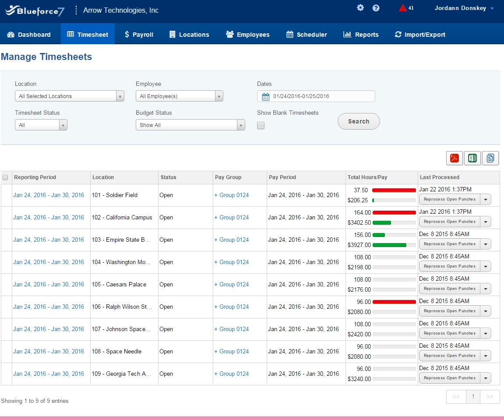Expand Group 0124 for California Campus
Image resolution: width=504 pixels, height=420 pixels.
[231, 217]
